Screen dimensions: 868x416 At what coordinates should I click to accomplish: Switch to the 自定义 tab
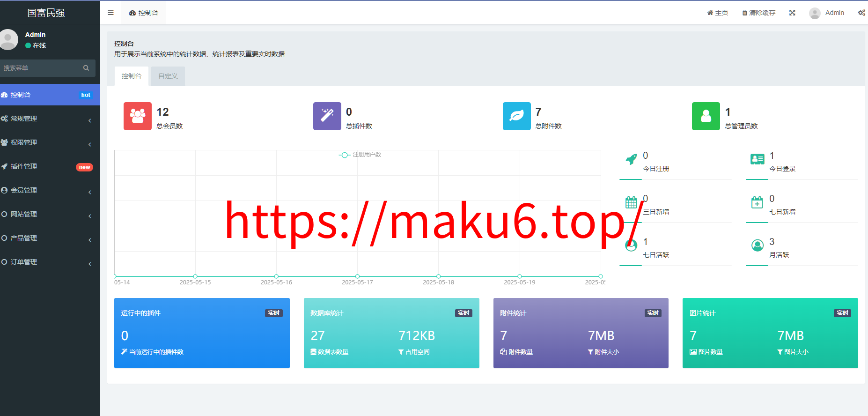point(168,76)
